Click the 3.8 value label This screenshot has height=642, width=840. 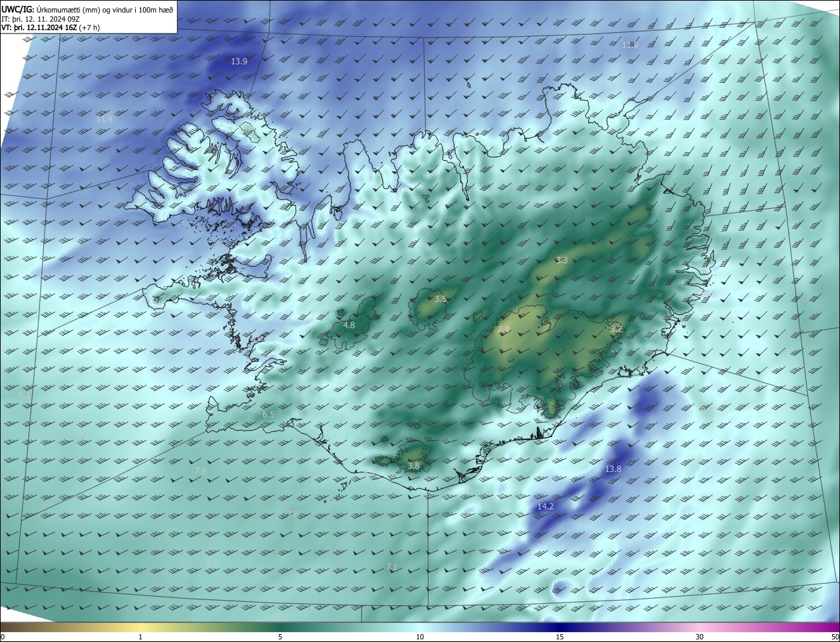pyautogui.click(x=413, y=466)
